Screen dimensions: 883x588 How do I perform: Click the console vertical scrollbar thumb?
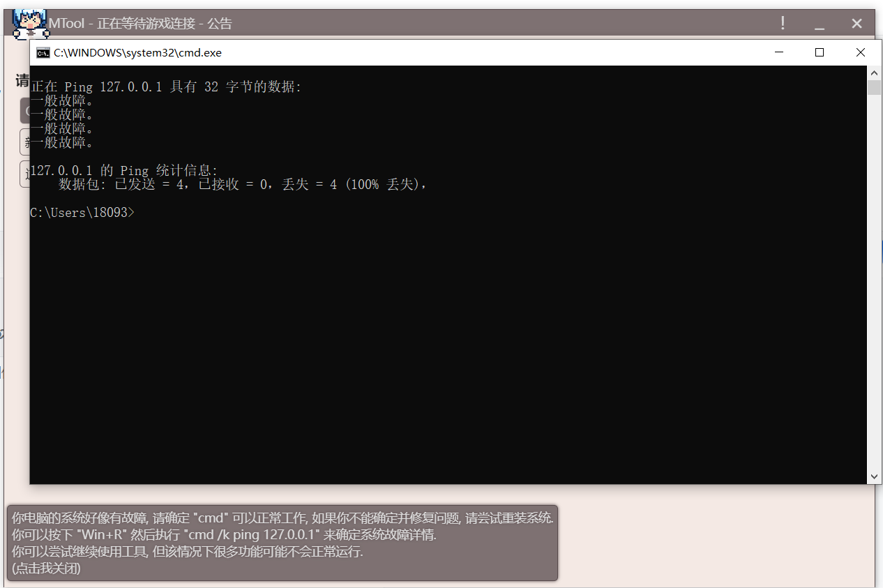[874, 87]
